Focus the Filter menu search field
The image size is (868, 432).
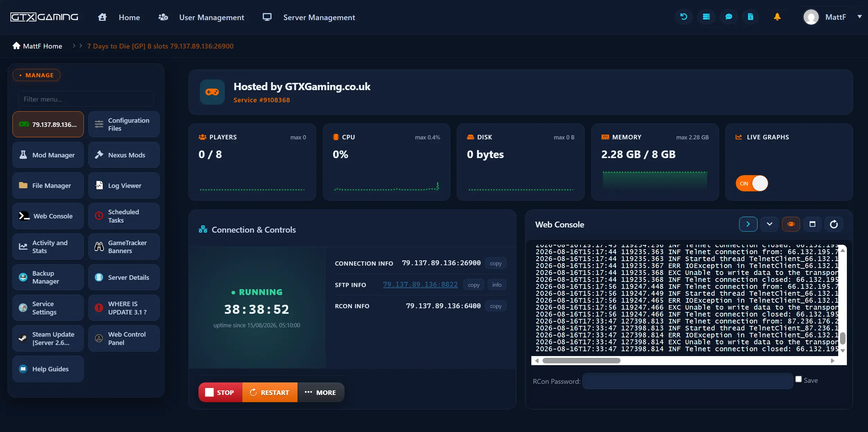click(86, 99)
